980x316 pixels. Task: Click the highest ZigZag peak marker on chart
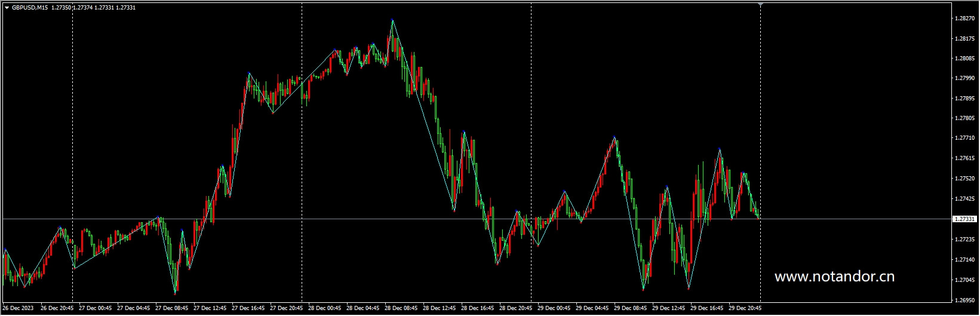point(392,20)
